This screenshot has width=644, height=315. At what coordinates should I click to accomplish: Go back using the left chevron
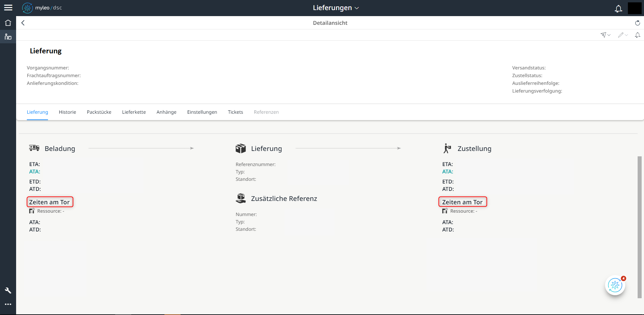point(23,23)
